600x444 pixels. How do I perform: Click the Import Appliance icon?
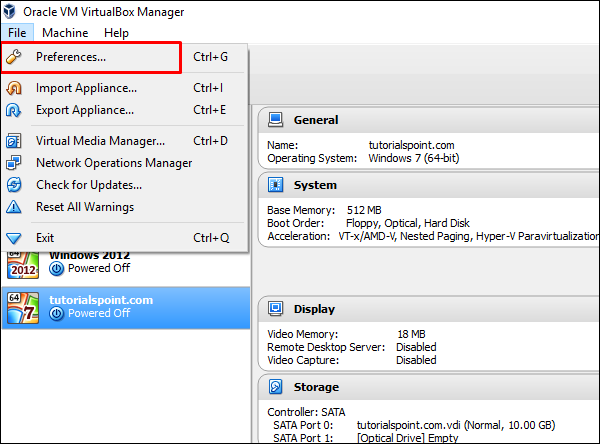(14, 88)
